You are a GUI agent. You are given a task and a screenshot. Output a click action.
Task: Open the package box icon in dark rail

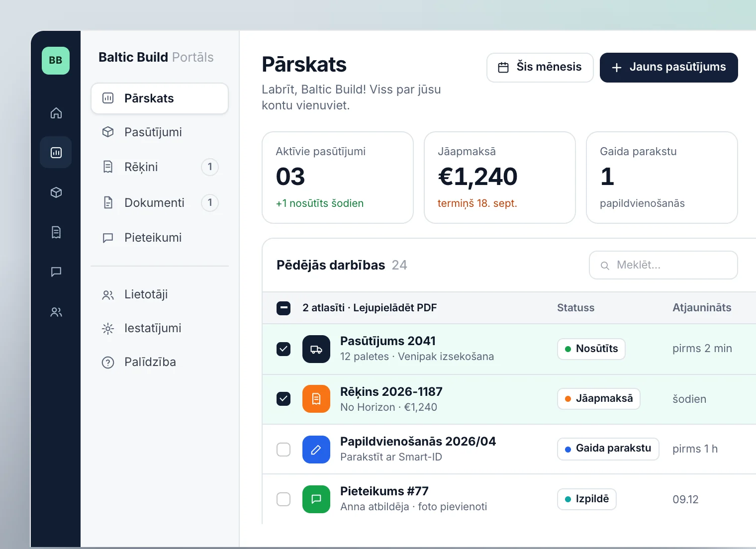(56, 192)
